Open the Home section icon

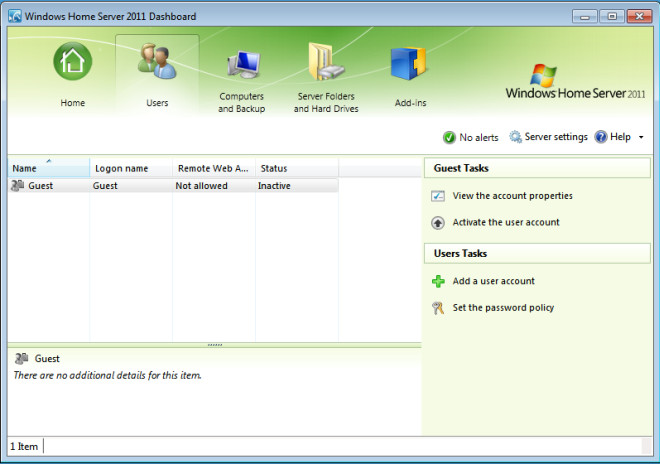click(72, 64)
